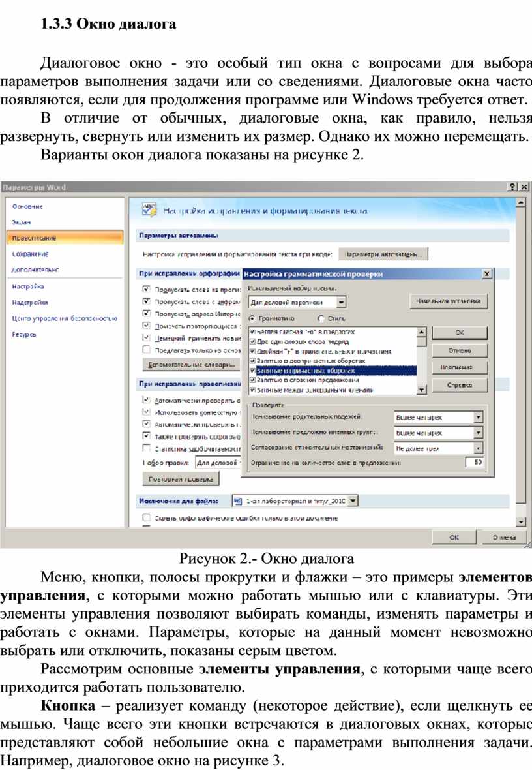Open Центр управления безопасностью in the sidebar

click(65, 318)
